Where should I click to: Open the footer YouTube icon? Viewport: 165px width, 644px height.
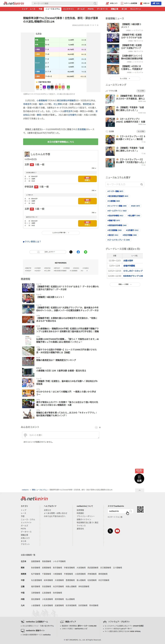click(x=117, y=531)
